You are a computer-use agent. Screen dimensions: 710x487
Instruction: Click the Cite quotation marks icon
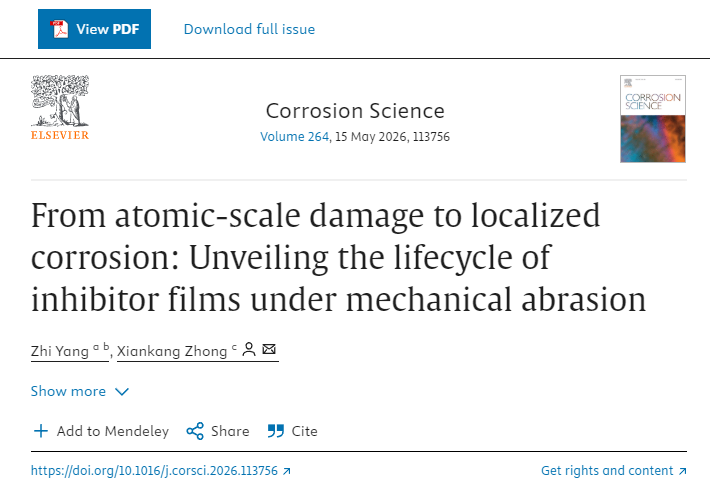coord(276,431)
